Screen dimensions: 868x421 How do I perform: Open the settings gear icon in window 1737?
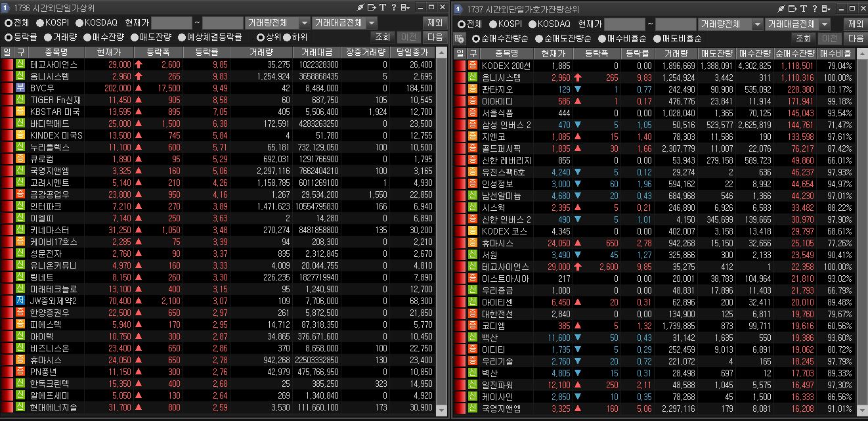point(460,39)
